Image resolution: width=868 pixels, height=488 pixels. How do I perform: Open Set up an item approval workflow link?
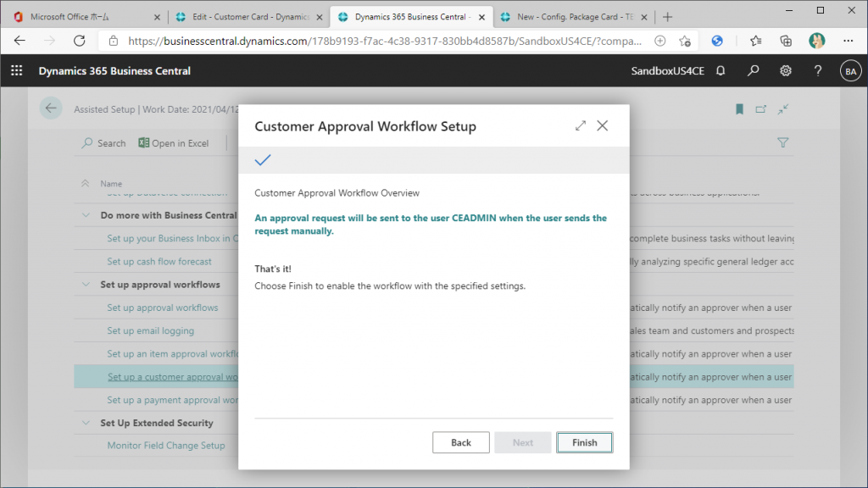[x=172, y=354]
